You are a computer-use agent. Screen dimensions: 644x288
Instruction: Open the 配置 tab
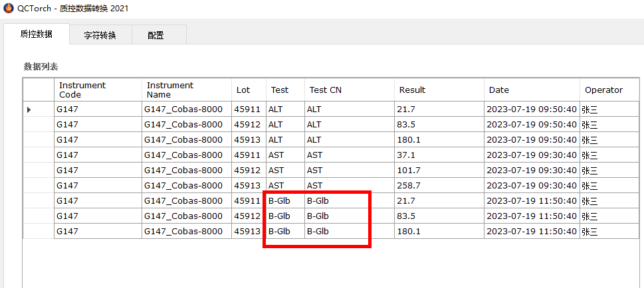156,35
